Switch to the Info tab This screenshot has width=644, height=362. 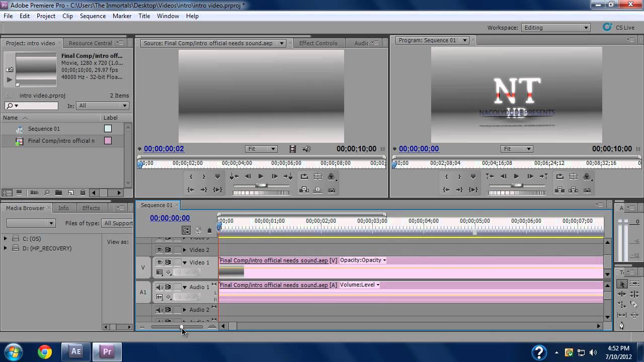coord(63,208)
